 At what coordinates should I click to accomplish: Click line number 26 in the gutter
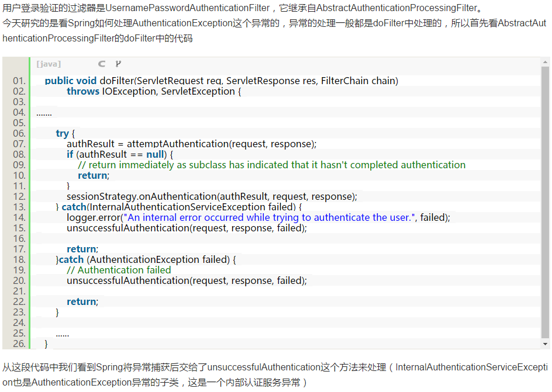19,344
